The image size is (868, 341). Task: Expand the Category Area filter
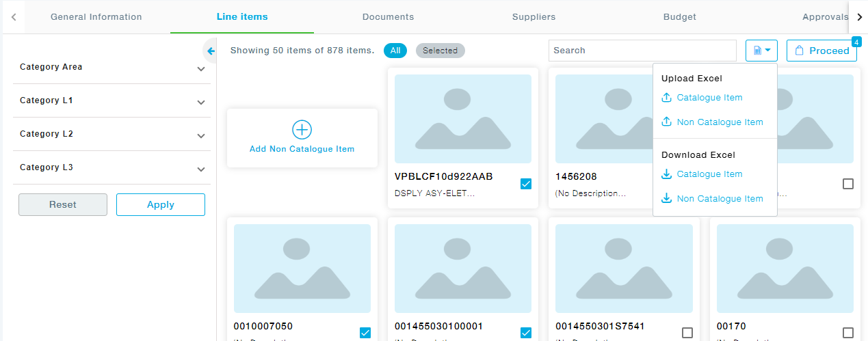tap(200, 69)
